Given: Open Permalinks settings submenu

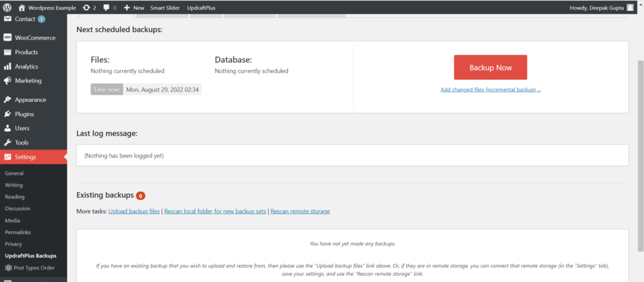Looking at the screenshot, I should 18,232.
